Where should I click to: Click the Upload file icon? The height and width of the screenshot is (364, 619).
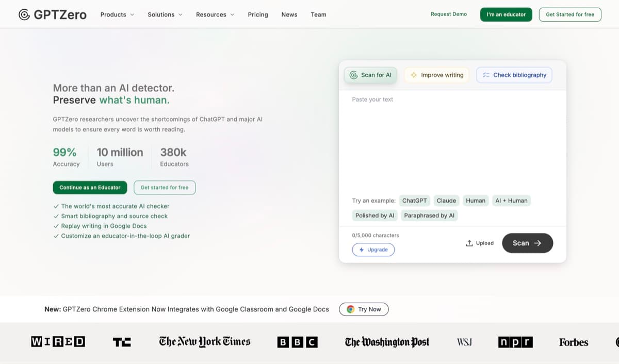pyautogui.click(x=469, y=242)
